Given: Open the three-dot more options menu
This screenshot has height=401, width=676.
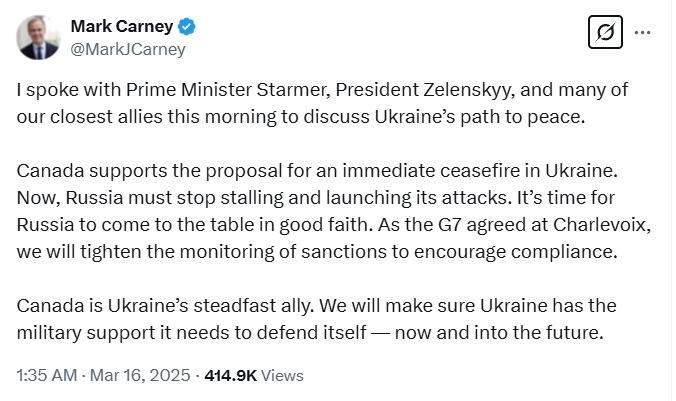Looking at the screenshot, I should click(642, 32).
